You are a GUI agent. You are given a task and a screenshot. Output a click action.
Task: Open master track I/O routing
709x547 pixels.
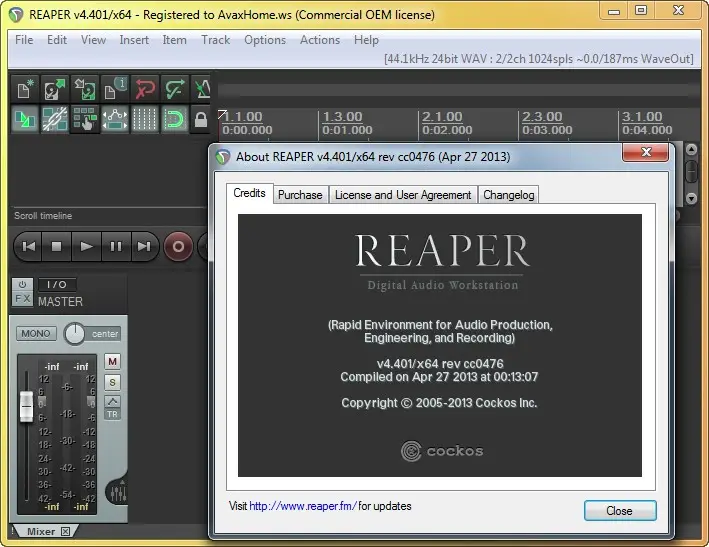(57, 285)
